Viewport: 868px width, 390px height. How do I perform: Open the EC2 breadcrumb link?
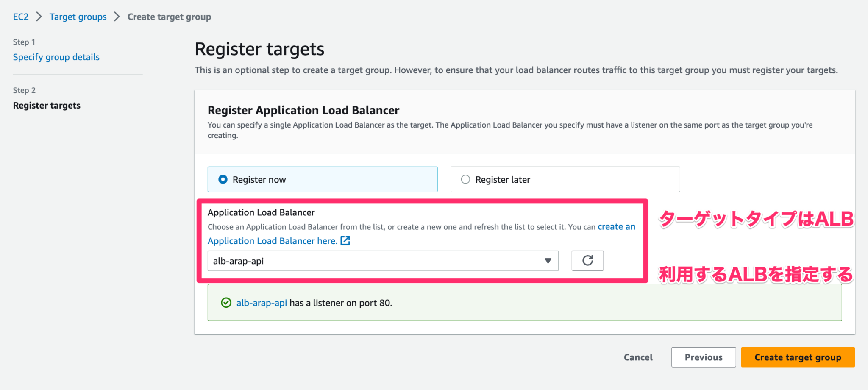[x=20, y=17]
